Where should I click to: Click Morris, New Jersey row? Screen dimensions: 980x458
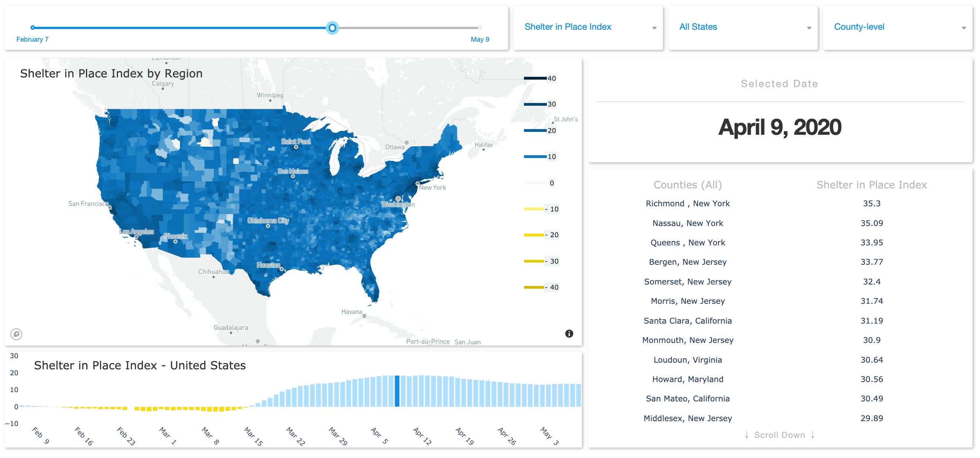click(779, 301)
